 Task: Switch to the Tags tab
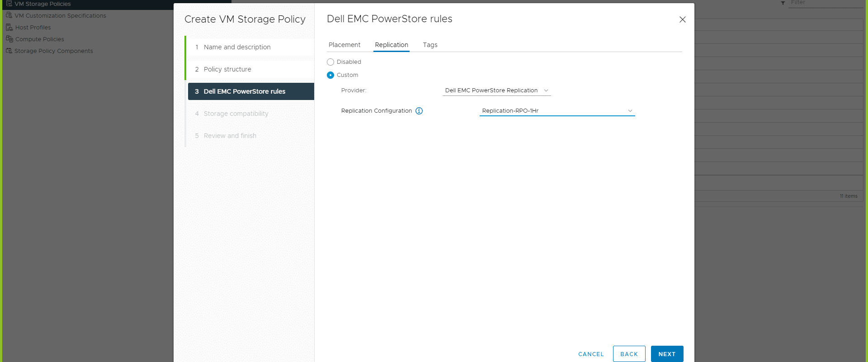tap(430, 45)
